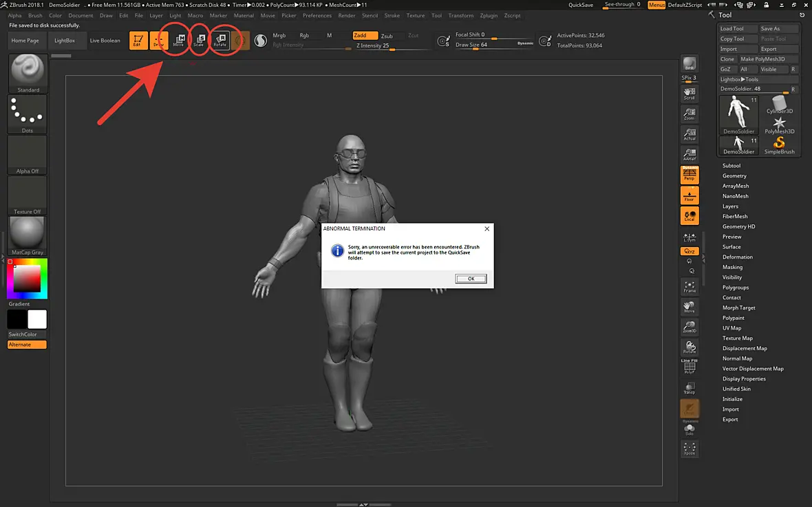Click the BPR render icon
812x507 pixels.
click(690, 65)
